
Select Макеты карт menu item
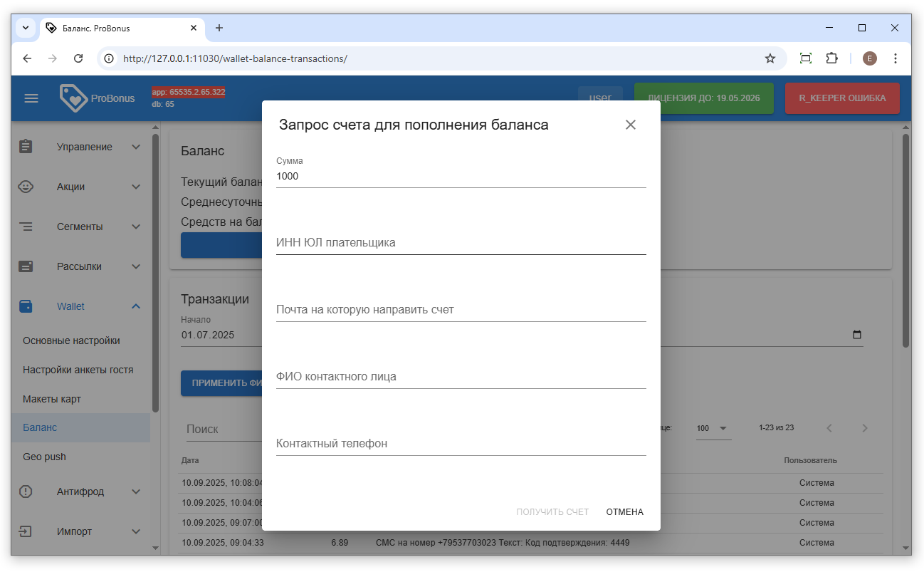point(52,399)
